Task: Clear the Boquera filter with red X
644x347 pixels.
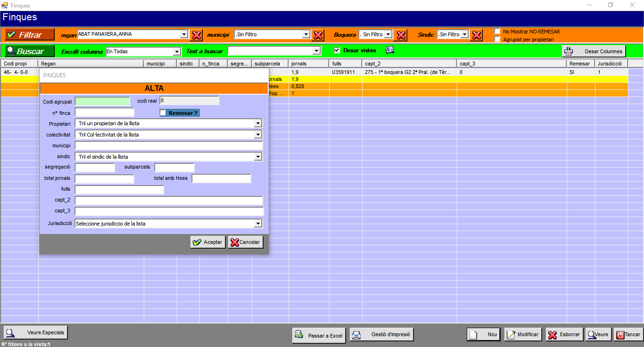Action: click(x=401, y=35)
